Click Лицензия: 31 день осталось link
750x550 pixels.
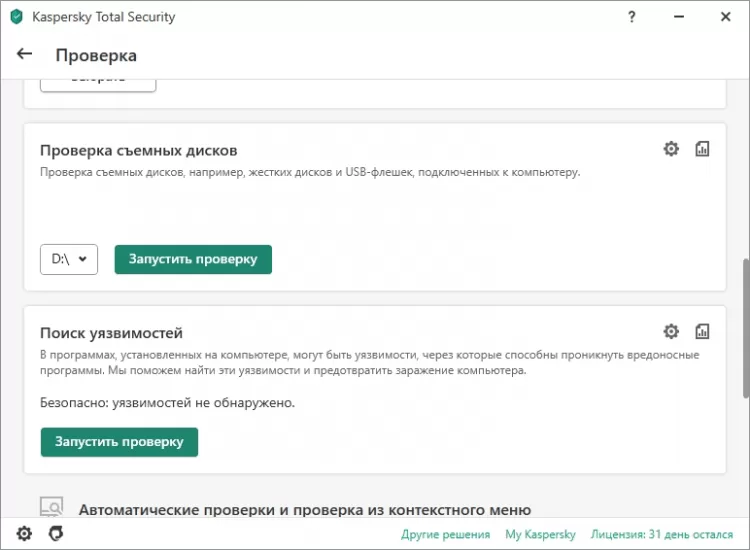[662, 534]
